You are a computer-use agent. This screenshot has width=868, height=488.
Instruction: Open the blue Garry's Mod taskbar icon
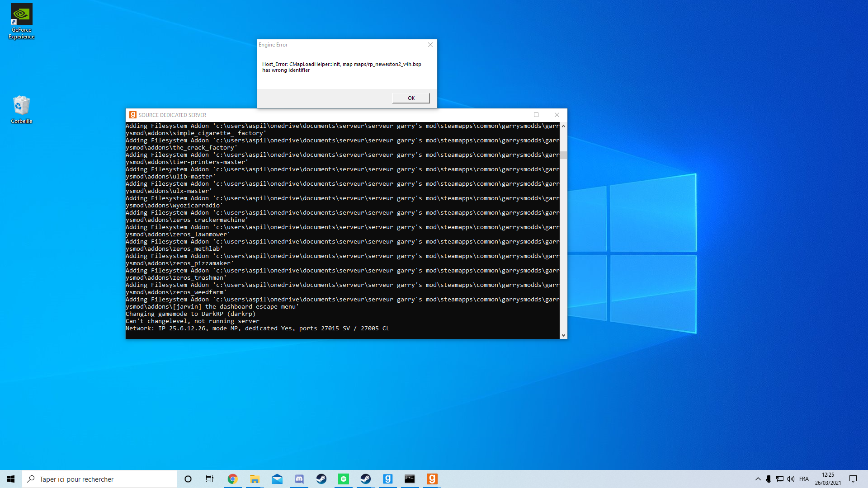[387, 479]
